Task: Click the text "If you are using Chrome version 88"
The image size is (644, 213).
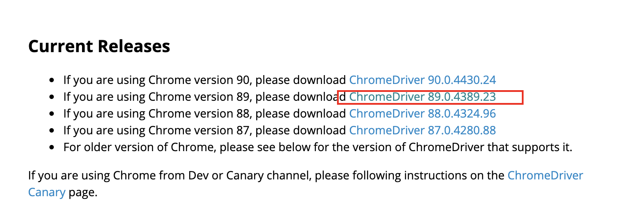Action: (x=157, y=114)
